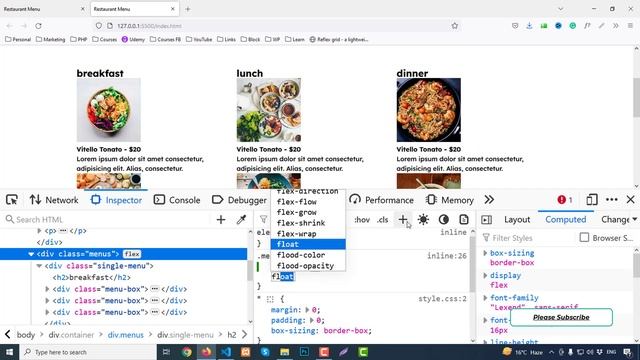Open the Udemy bookmark

(133, 39)
